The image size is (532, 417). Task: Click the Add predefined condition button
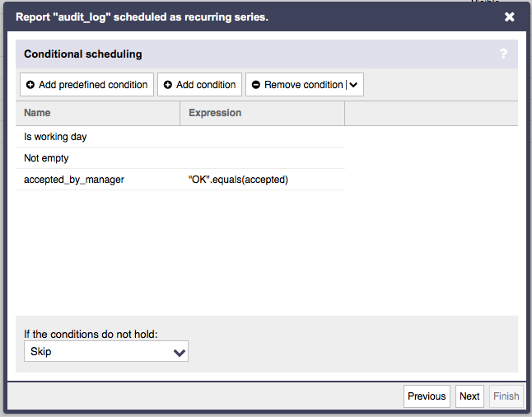(86, 85)
